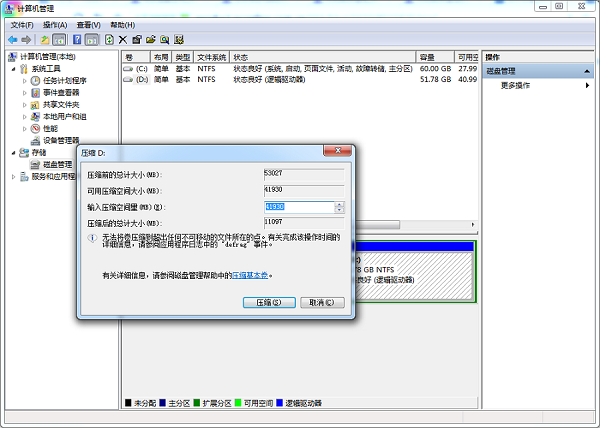The height and width of the screenshot is (428, 600).
Task: Click the Back arrow toolbar icon
Action: 12,39
